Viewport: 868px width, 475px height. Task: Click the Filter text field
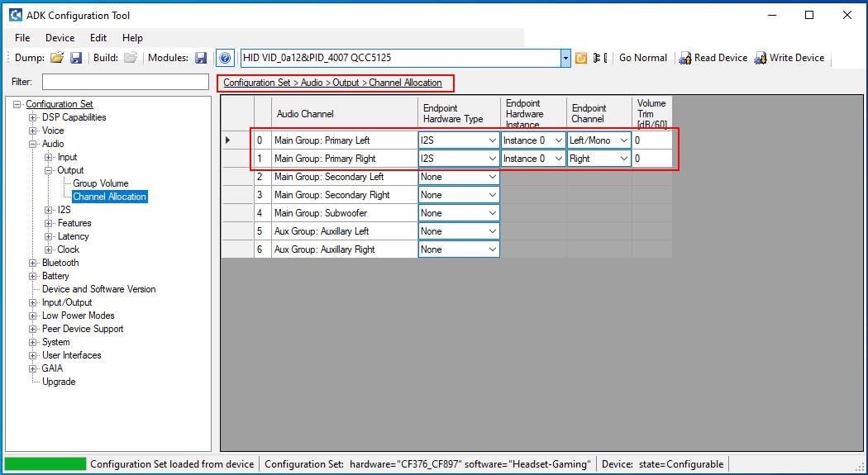pos(126,82)
